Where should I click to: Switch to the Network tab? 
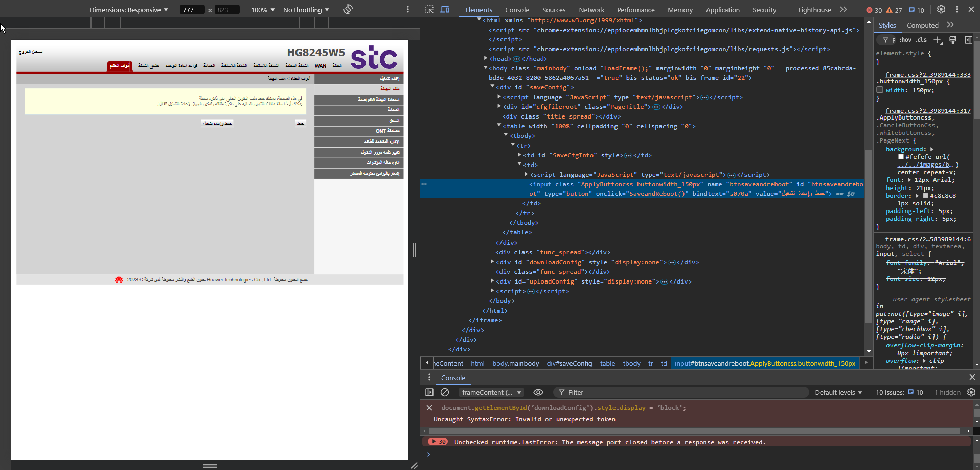click(x=591, y=10)
